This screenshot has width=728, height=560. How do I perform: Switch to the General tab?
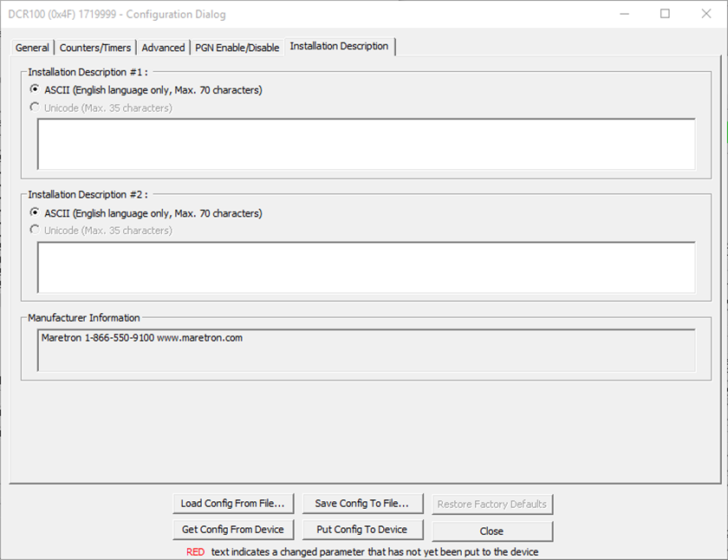point(32,48)
